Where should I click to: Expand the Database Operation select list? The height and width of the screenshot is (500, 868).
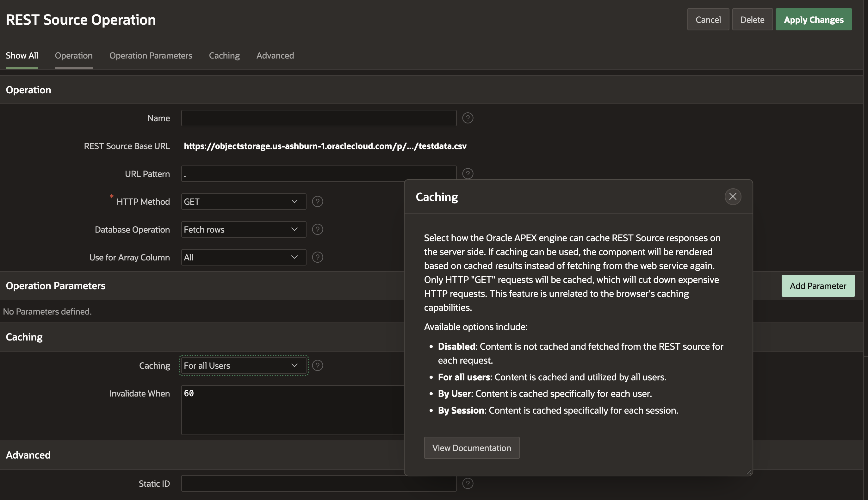click(243, 229)
